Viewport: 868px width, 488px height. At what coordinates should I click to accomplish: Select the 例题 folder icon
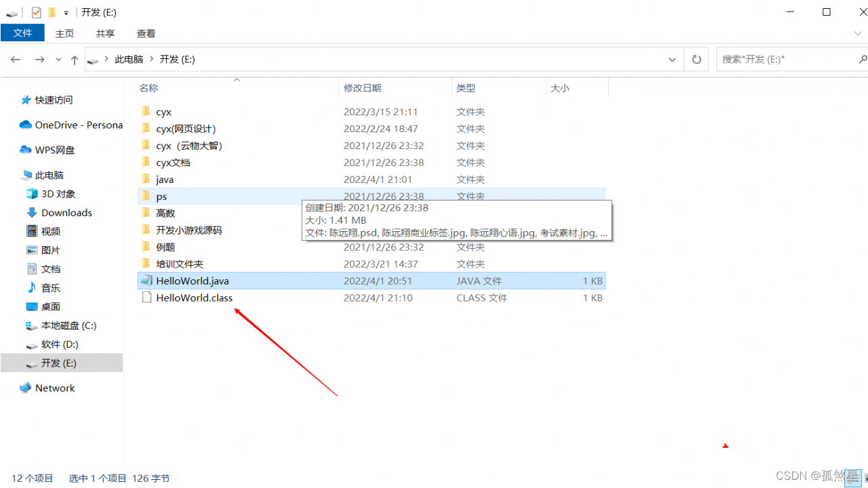(x=146, y=247)
